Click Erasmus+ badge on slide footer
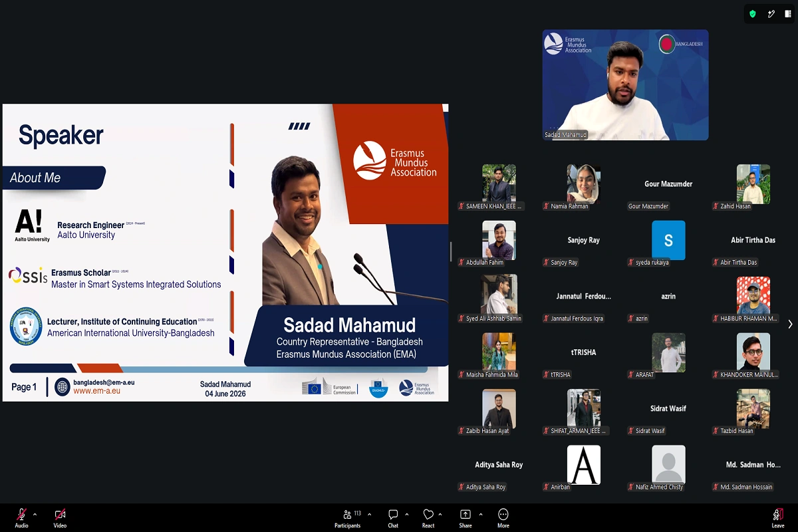Image resolution: width=798 pixels, height=532 pixels. (x=378, y=387)
